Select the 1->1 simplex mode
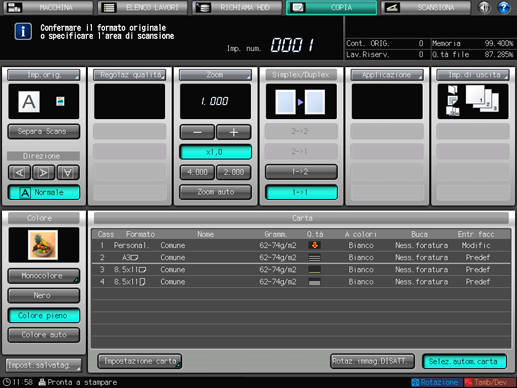Screen dimensions: 517x388 tap(301, 192)
